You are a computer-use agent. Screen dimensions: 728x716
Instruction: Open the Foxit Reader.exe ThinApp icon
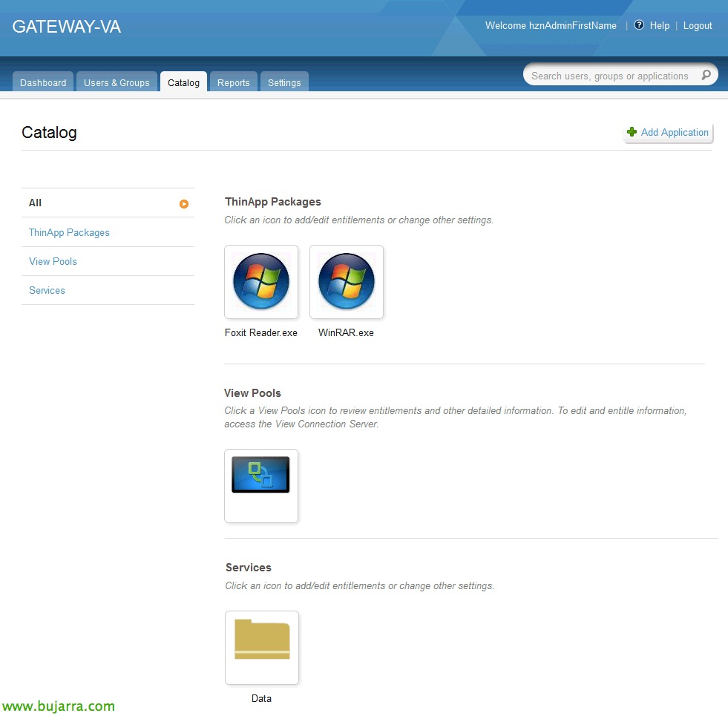(261, 282)
